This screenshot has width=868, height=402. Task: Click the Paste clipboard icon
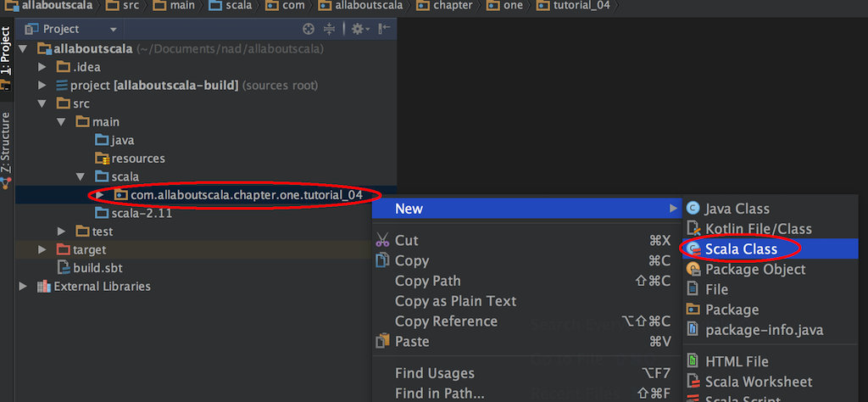(x=382, y=341)
